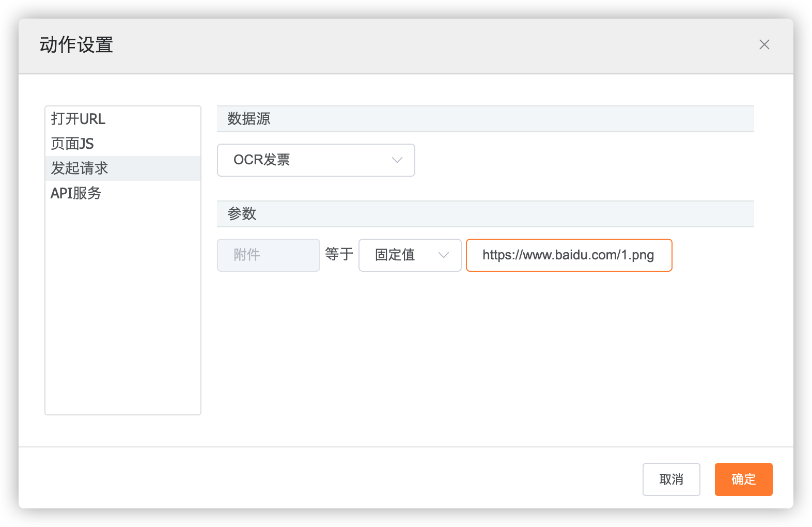Viewport: 812px width, 527px height.
Task: Click the 数据源 section header
Action: point(249,119)
